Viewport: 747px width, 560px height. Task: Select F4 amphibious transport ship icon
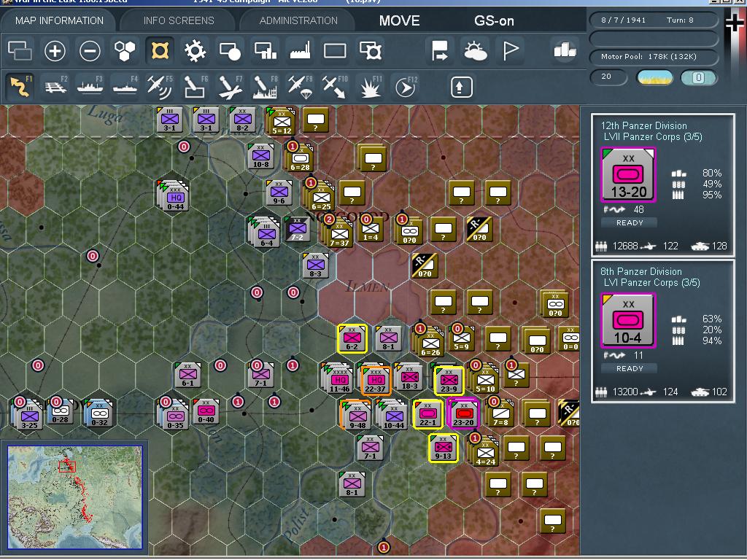[125, 87]
